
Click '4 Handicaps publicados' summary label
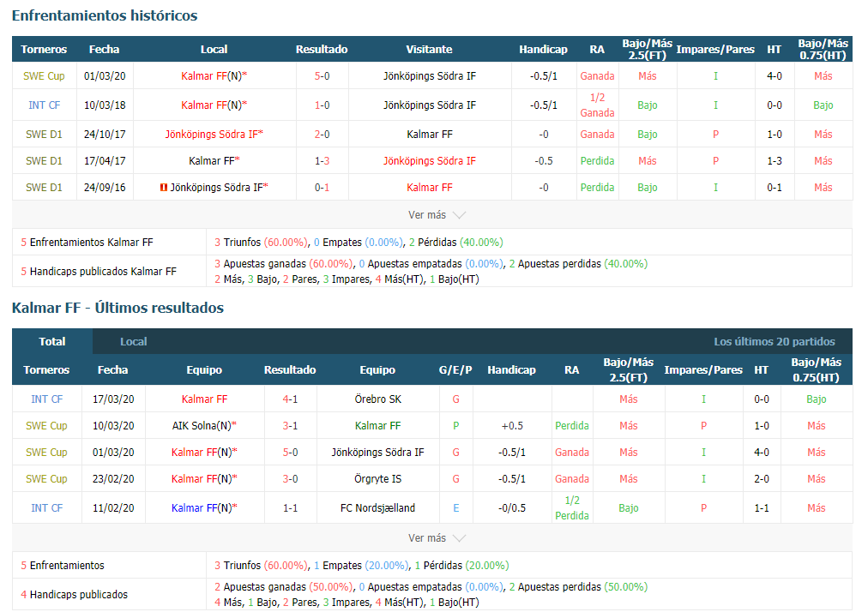tap(74, 594)
